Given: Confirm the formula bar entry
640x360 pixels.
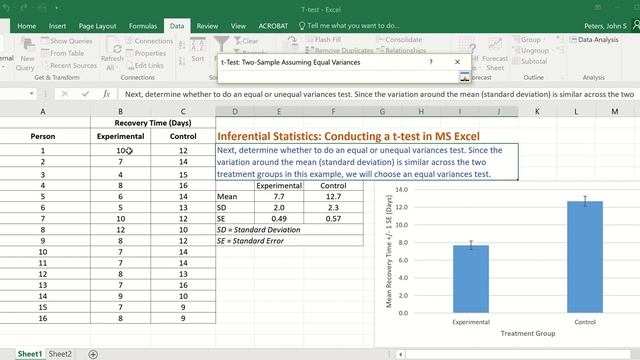Looking at the screenshot, I should [85, 94].
